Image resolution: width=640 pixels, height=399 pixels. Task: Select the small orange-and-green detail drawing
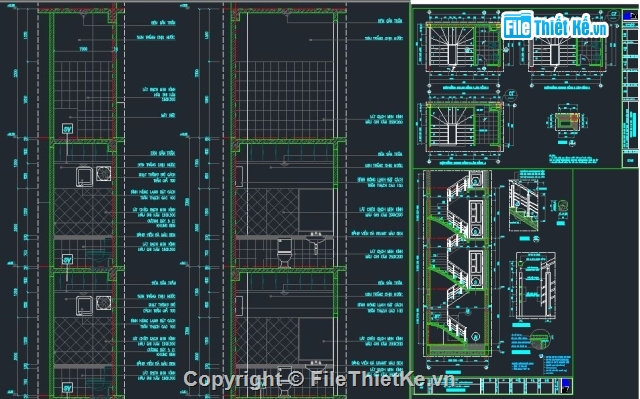click(x=567, y=122)
